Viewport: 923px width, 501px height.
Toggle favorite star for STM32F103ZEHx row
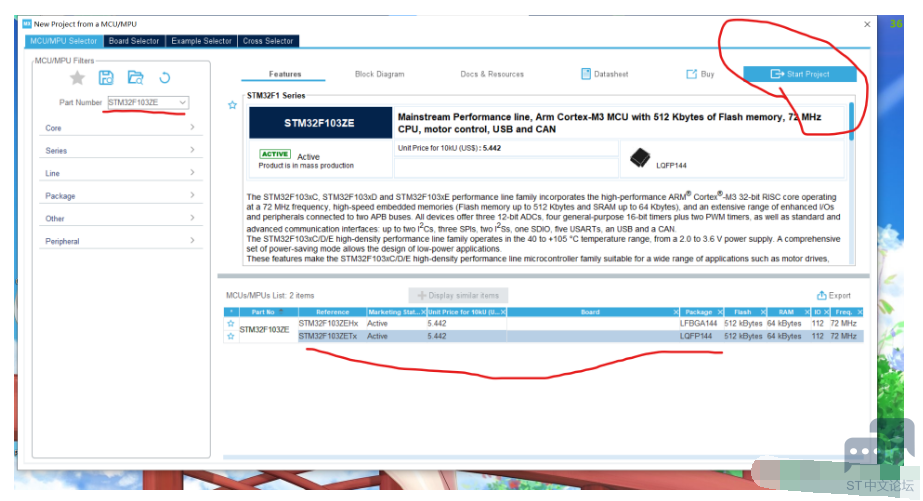pyautogui.click(x=231, y=323)
